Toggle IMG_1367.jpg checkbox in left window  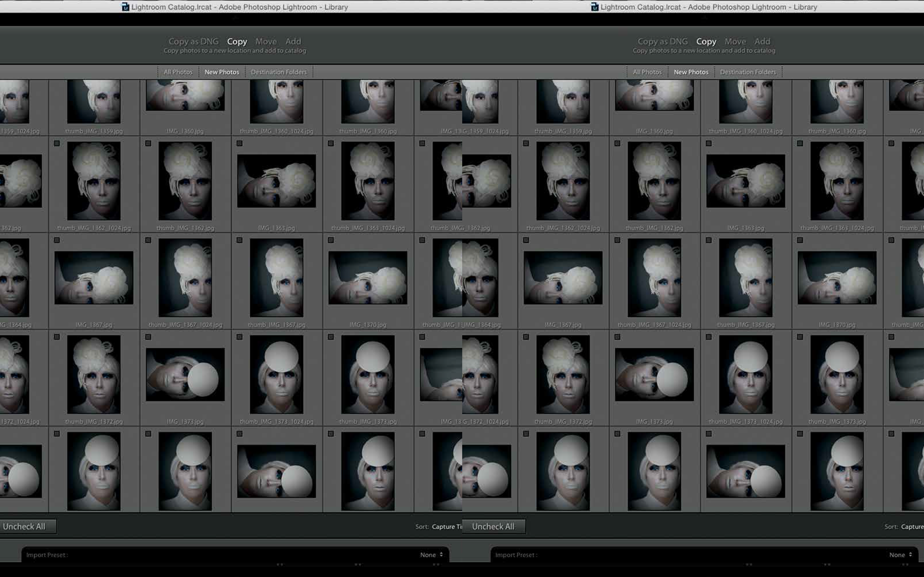click(x=57, y=240)
